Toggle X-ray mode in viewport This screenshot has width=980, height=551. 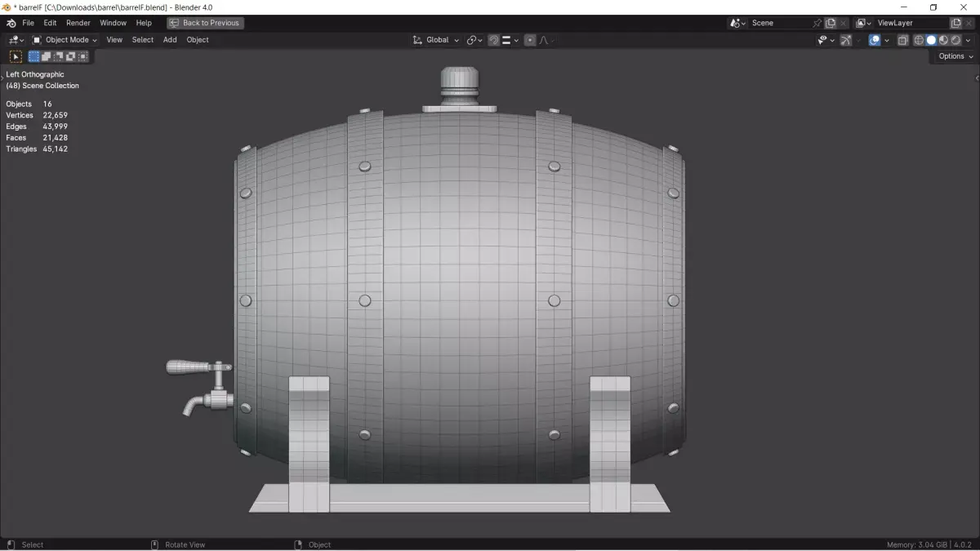click(x=902, y=40)
